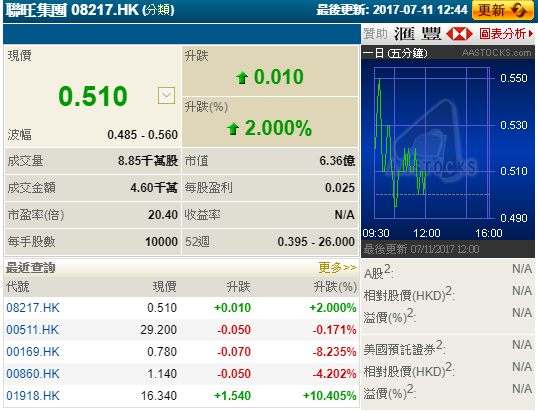This screenshot has height=411, width=538.
Task: Open stock 00169.HK in recent queries
Action: [x=33, y=352]
